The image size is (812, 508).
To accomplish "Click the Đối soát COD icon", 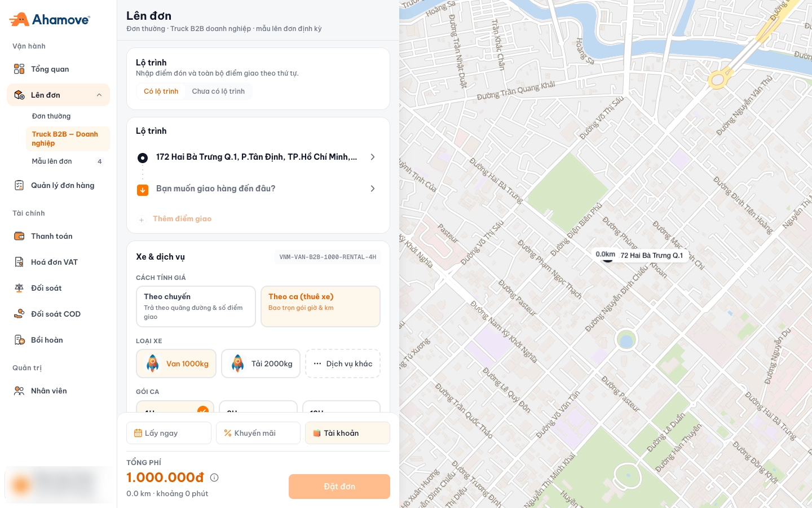I will (x=19, y=314).
